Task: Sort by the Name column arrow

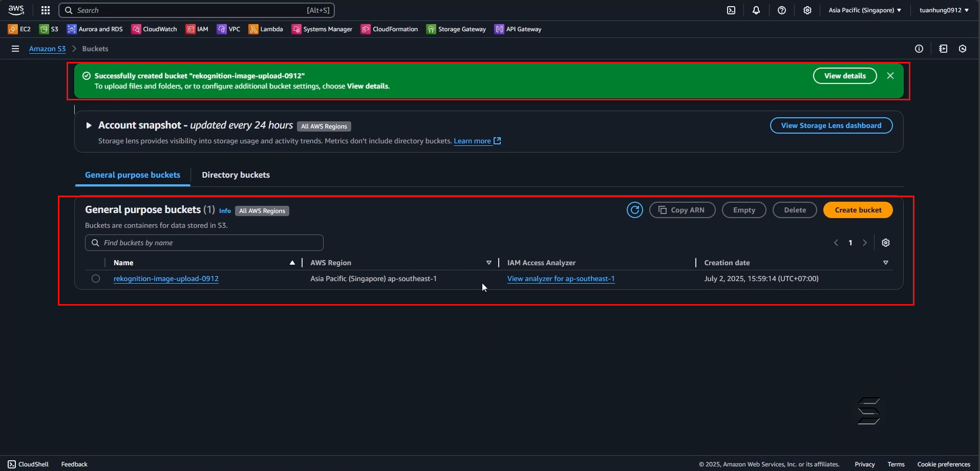Action: tap(292, 263)
